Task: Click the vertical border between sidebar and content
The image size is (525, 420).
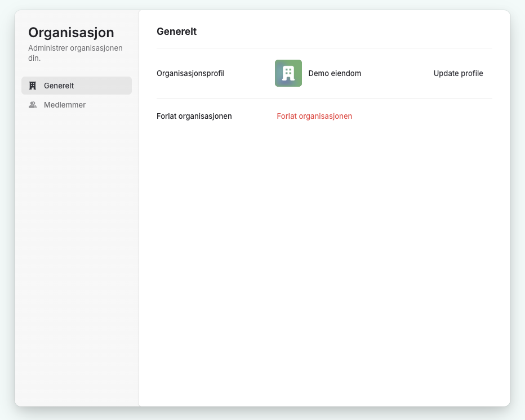Action: click(138, 225)
